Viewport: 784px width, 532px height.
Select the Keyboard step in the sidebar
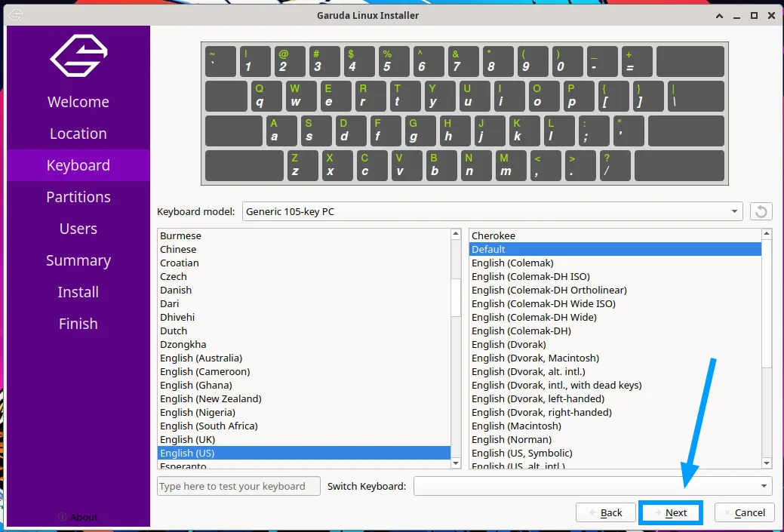click(78, 165)
